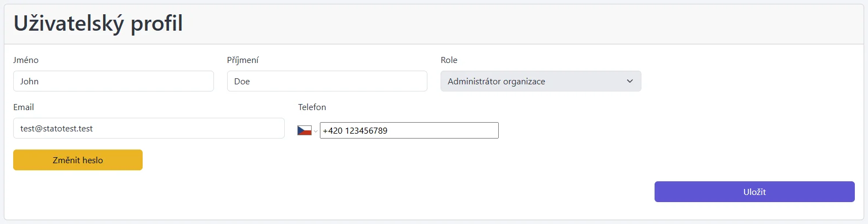Place cursor on the surname "Doe"
The height and width of the screenshot is (224, 868).
click(242, 82)
